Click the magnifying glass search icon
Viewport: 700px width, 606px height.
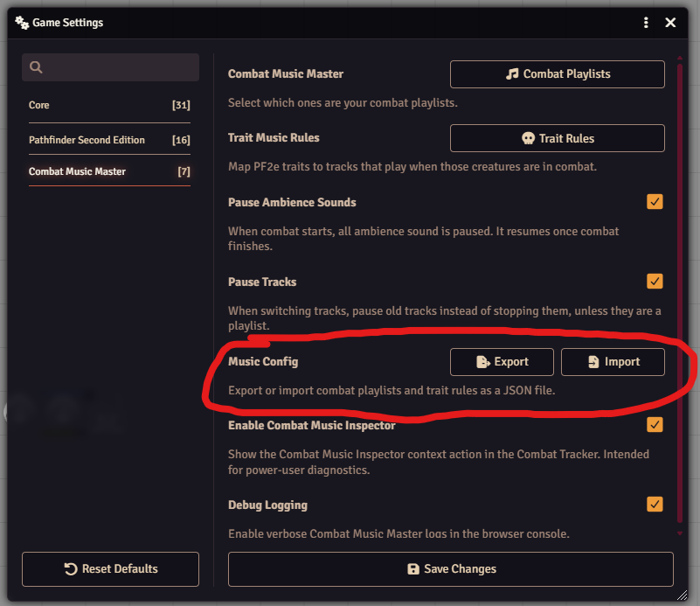click(x=36, y=67)
